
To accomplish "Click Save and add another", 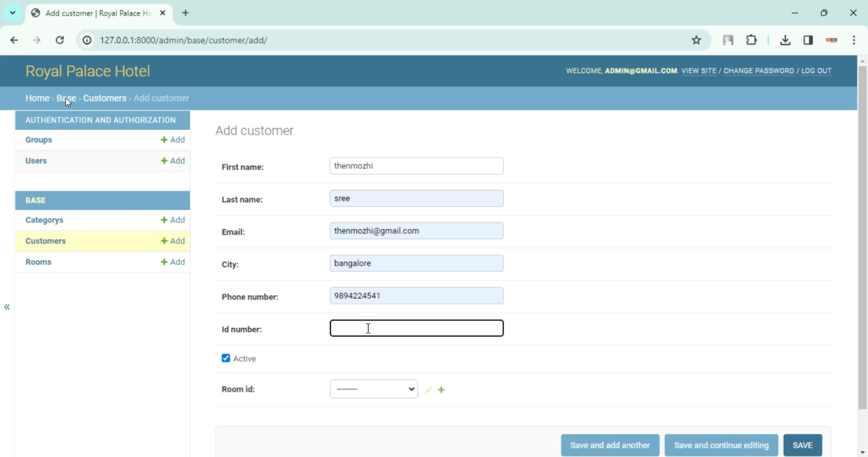I will pos(610,445).
